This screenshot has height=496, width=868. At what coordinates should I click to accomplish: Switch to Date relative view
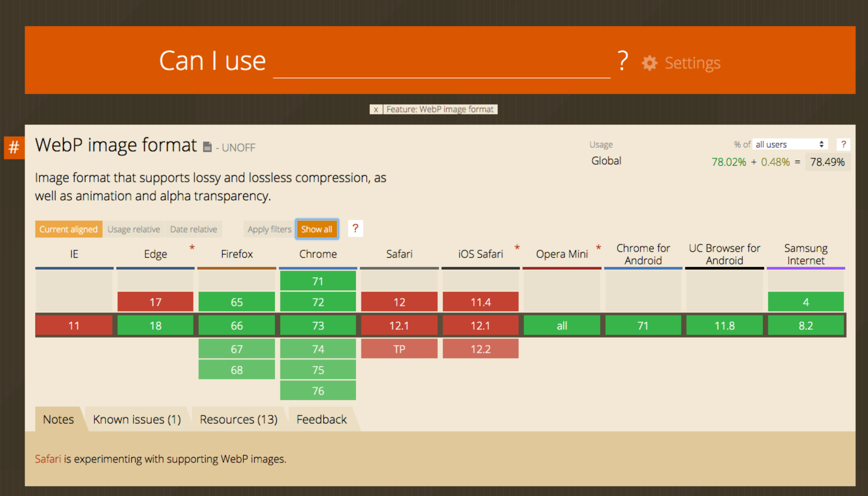pos(193,229)
